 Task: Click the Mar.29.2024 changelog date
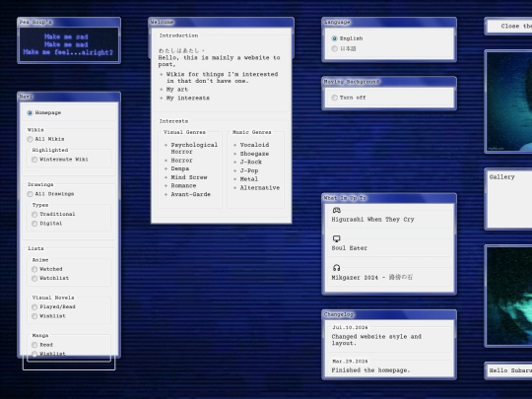350,362
